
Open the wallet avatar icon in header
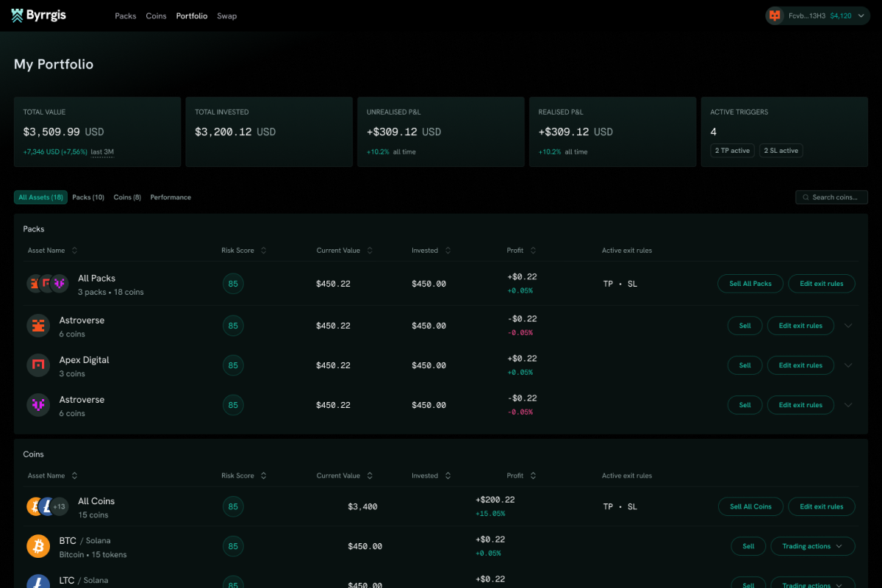point(775,15)
